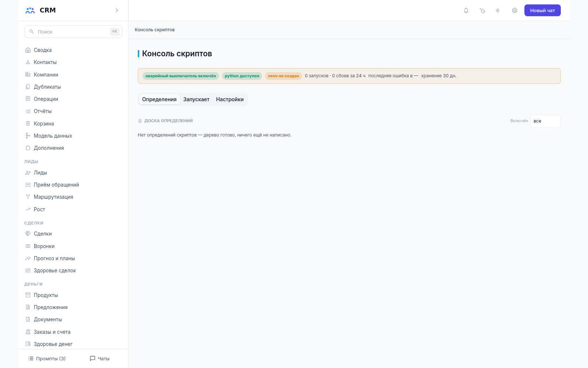This screenshot has height=368, width=588.
Task: Go to Компании building icon
Action: [28, 75]
